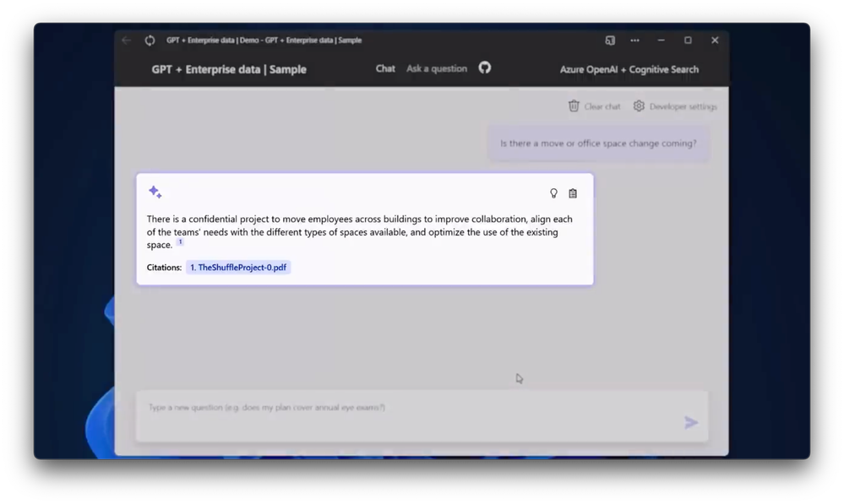Open the TheShuffleProject-0.pdf citation
844x504 pixels.
[x=238, y=268]
